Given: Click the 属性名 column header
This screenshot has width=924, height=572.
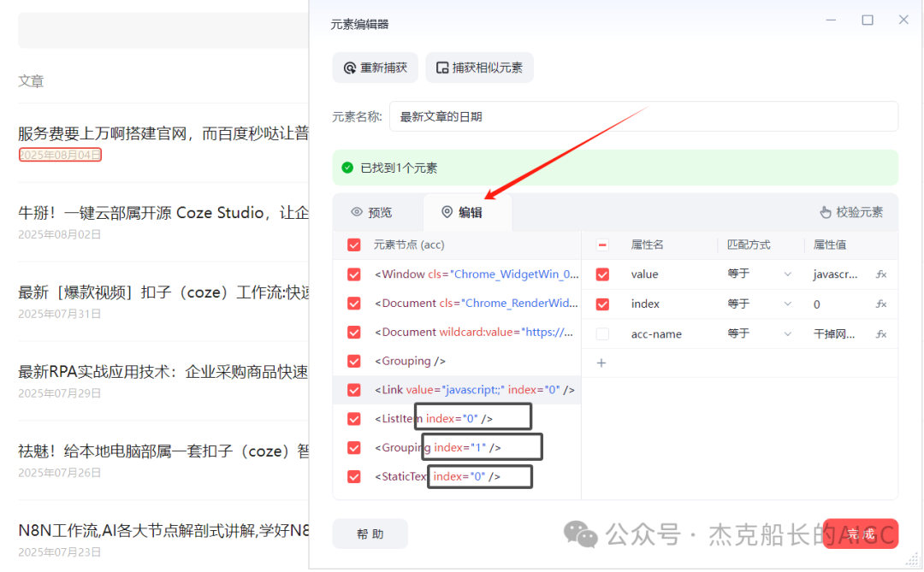Looking at the screenshot, I should click(x=647, y=245).
